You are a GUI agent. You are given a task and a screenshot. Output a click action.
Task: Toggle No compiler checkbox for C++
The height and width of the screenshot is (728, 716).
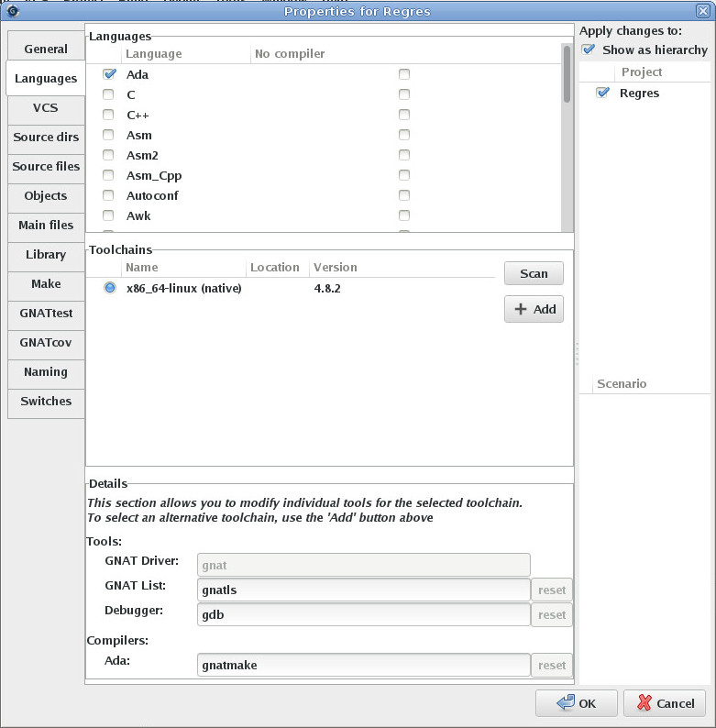[404, 115]
